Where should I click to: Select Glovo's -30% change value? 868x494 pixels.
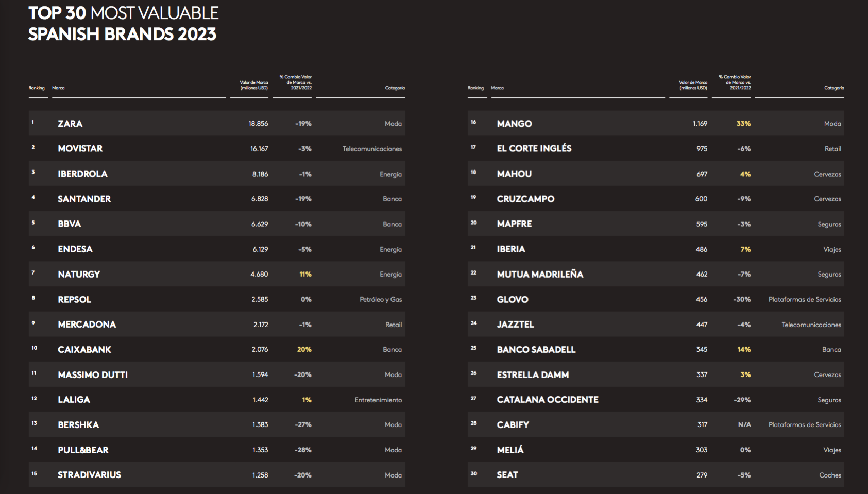coord(742,299)
